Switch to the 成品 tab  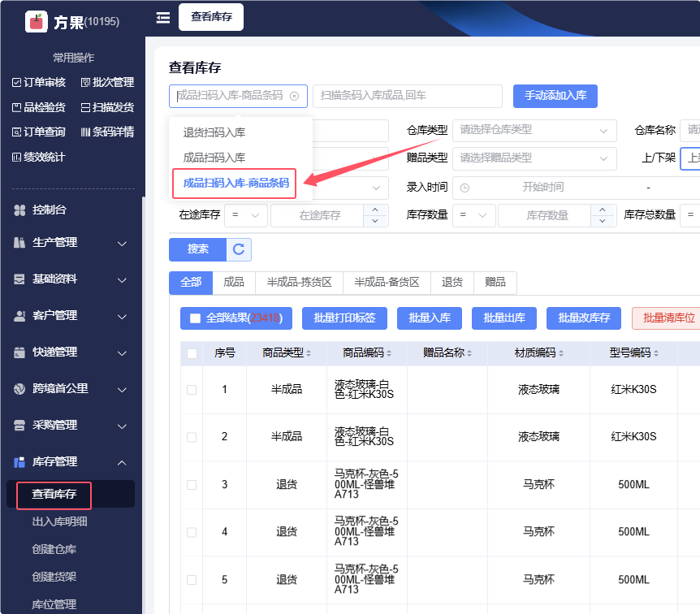234,282
